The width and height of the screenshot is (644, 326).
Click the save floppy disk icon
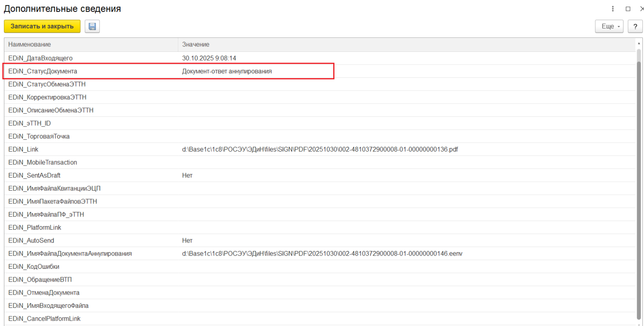pyautogui.click(x=92, y=27)
